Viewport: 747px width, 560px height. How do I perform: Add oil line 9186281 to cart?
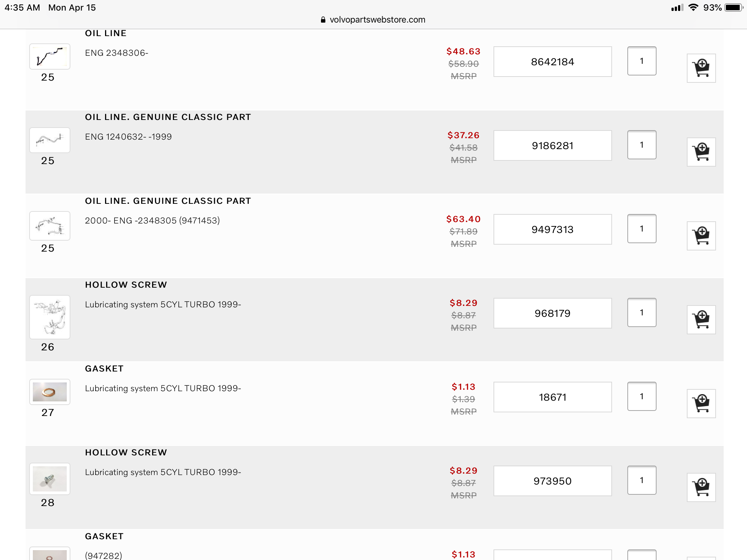pos(701,152)
